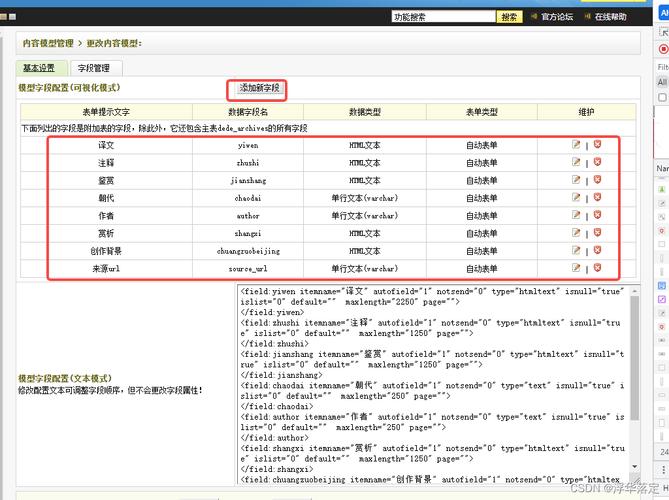Edit the 注释 (zhushi) field
Screen dimensions: 669x500
pyautogui.click(x=576, y=162)
